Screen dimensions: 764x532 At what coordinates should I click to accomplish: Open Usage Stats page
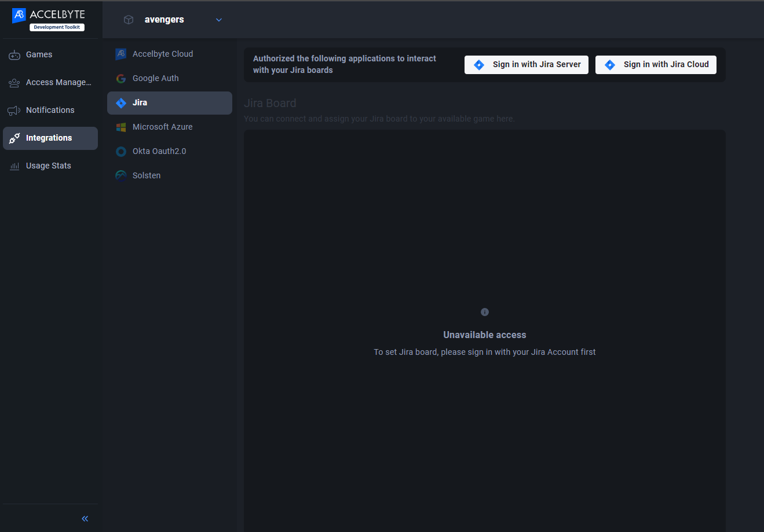point(50,166)
